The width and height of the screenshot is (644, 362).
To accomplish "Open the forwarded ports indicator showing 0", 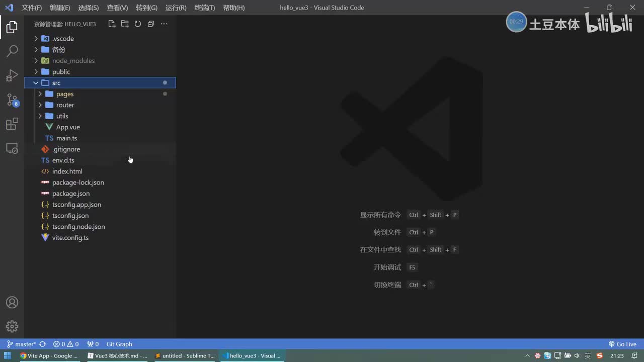I will pyautogui.click(x=93, y=344).
